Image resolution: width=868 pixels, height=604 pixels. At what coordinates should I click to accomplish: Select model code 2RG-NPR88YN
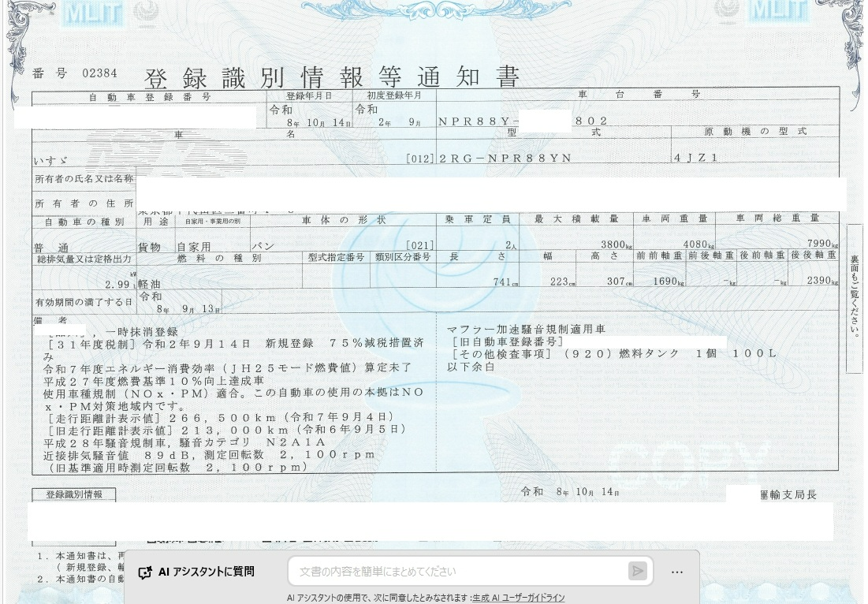[x=505, y=158]
